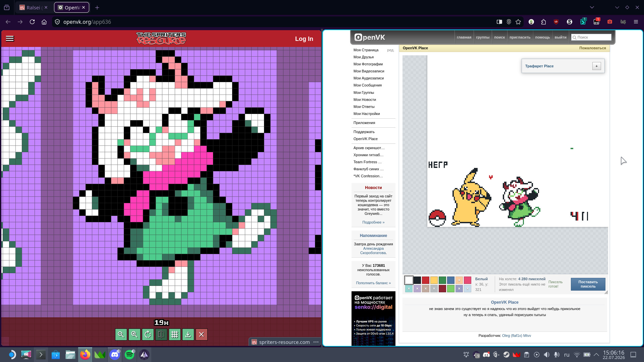The width and height of the screenshot is (644, 362).
Task: Open the list all tabs dropdown
Action: pos(592,7)
